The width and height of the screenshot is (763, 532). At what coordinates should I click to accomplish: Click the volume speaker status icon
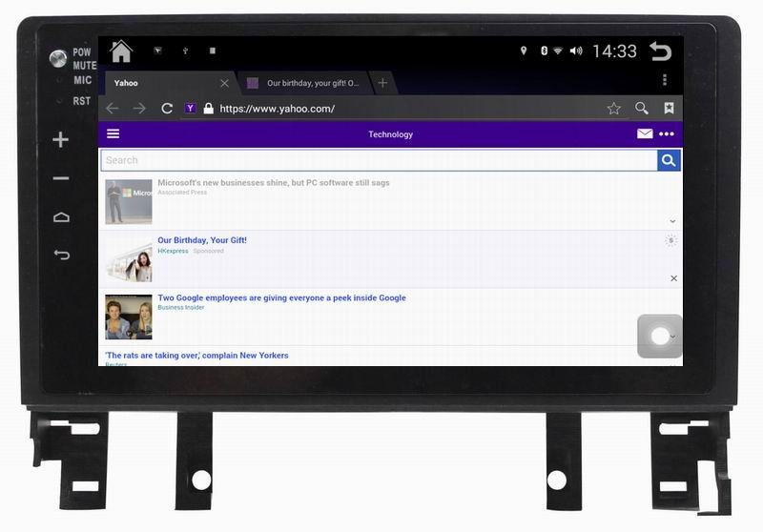click(x=576, y=51)
